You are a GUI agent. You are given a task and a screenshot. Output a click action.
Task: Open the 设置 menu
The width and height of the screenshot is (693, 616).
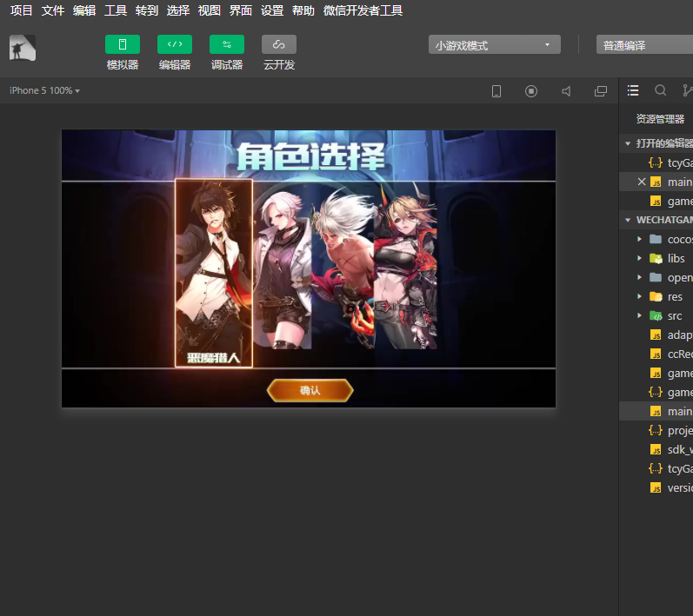click(x=272, y=10)
